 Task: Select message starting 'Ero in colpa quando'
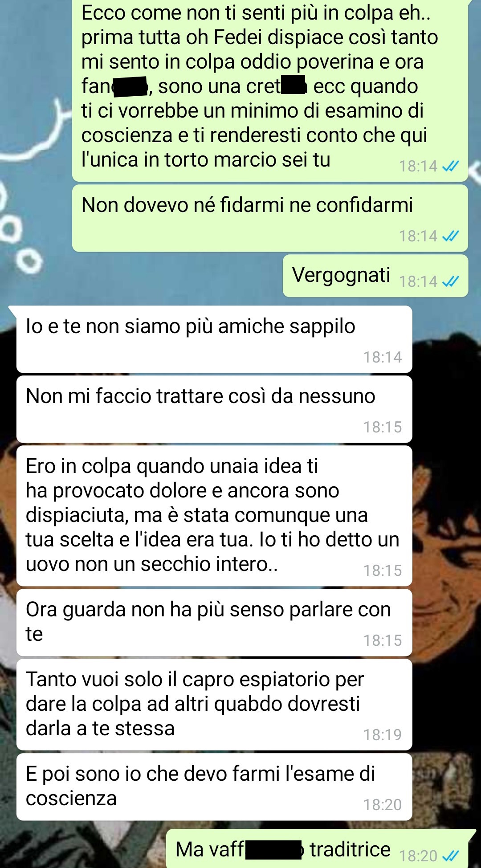(214, 516)
